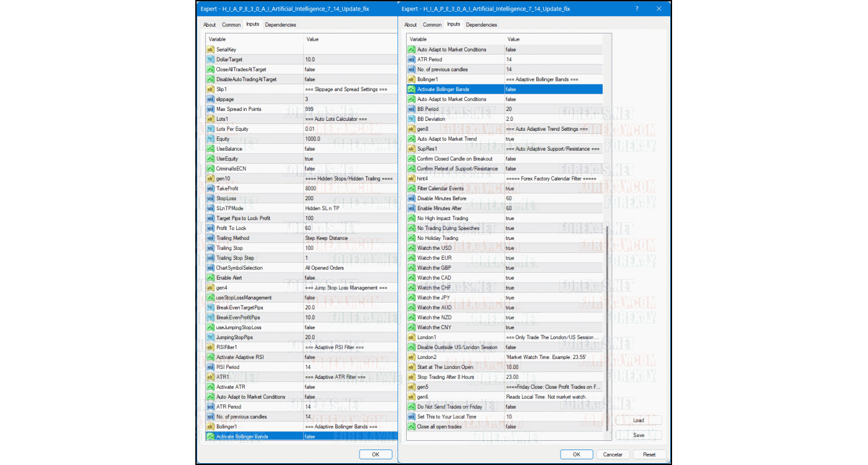Click the string icon next to SerialKey

tap(210, 50)
